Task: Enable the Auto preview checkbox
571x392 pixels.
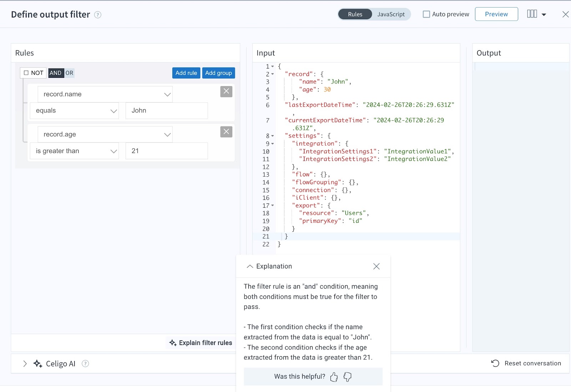Action: (426, 14)
